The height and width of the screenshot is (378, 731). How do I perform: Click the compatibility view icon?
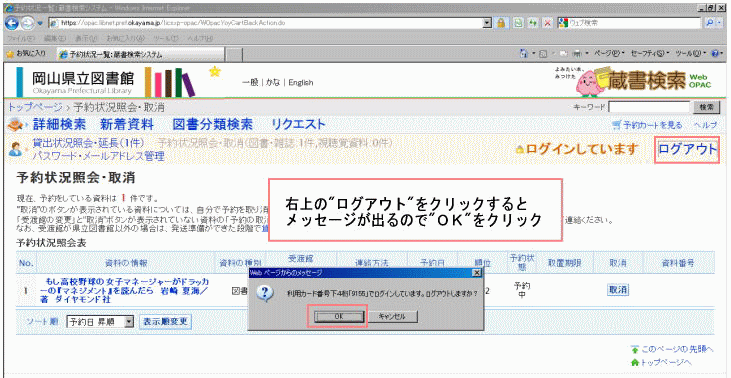point(517,22)
